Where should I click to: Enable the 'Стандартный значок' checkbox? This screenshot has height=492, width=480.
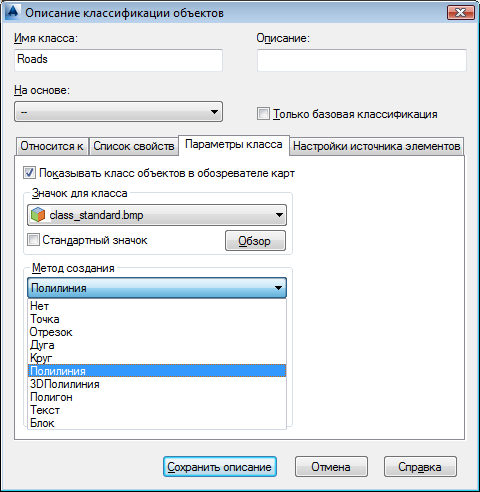pyautogui.click(x=33, y=240)
